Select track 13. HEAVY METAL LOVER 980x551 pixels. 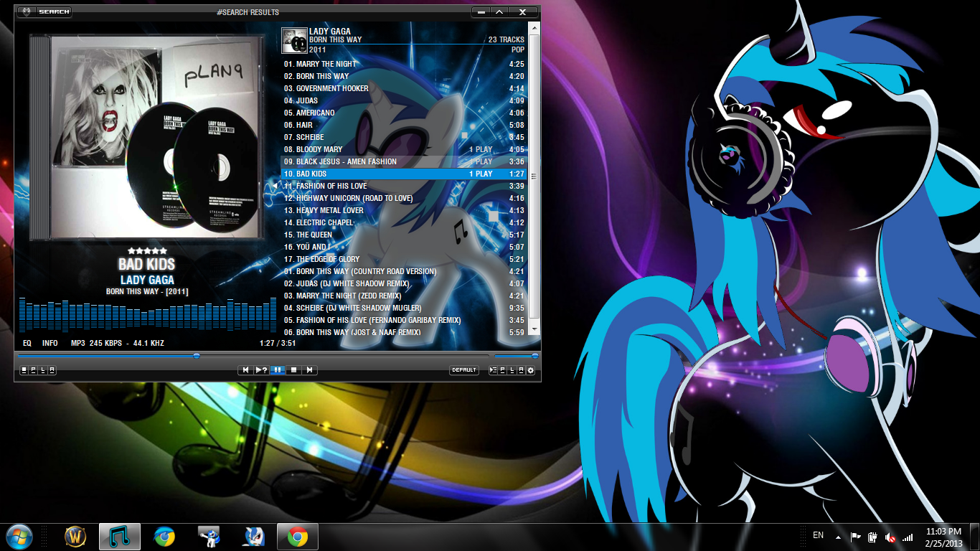403,210
